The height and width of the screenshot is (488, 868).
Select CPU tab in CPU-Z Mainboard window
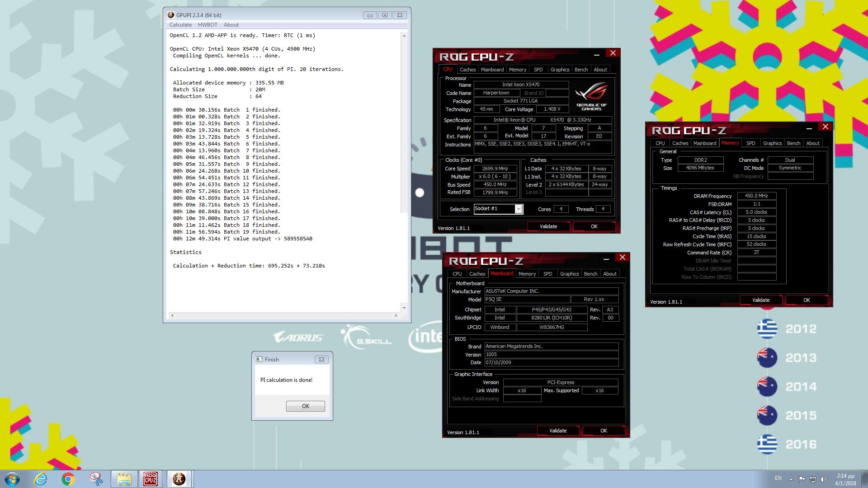457,274
